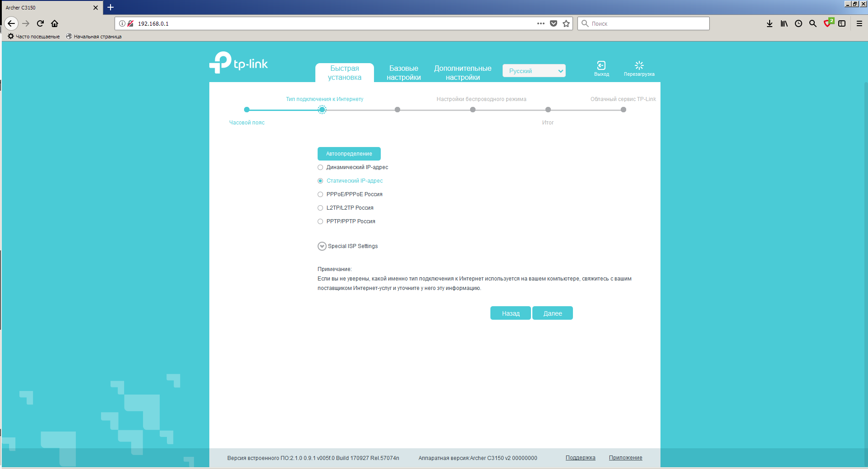Expand Special ISP Settings section

[x=322, y=246]
